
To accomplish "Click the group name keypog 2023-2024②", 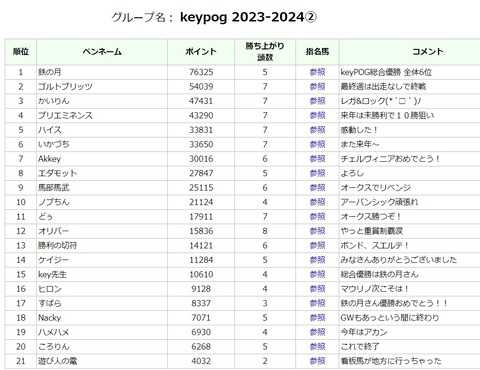I will [248, 17].
